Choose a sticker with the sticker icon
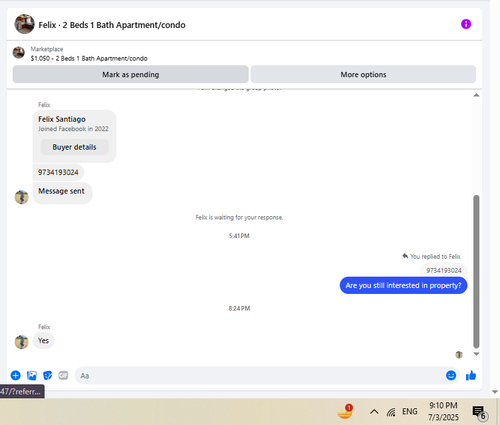The width and height of the screenshot is (500, 425). click(x=48, y=376)
